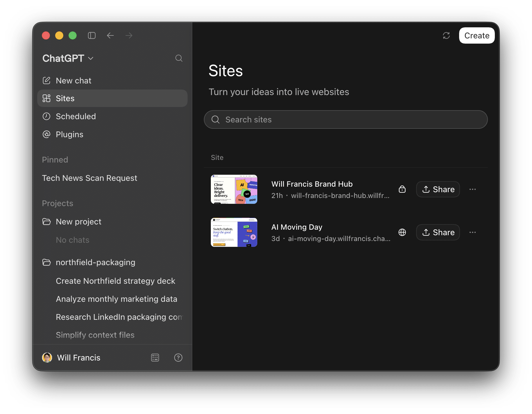The image size is (532, 414).
Task: Click the Create button
Action: (x=477, y=35)
